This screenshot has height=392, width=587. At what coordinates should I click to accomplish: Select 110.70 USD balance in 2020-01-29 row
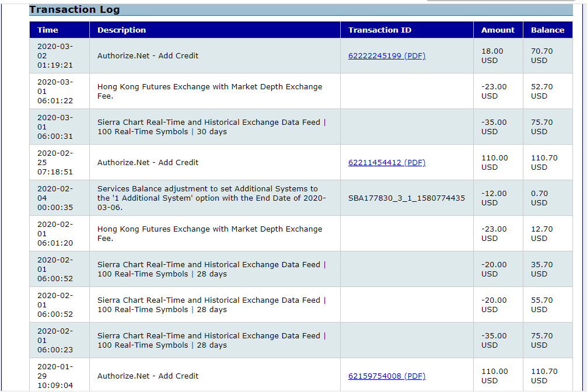[x=544, y=376]
